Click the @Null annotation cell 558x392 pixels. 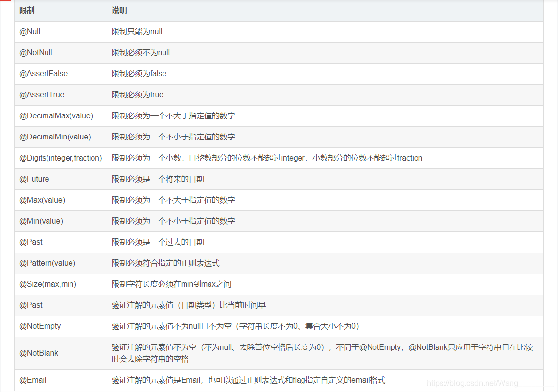point(29,31)
